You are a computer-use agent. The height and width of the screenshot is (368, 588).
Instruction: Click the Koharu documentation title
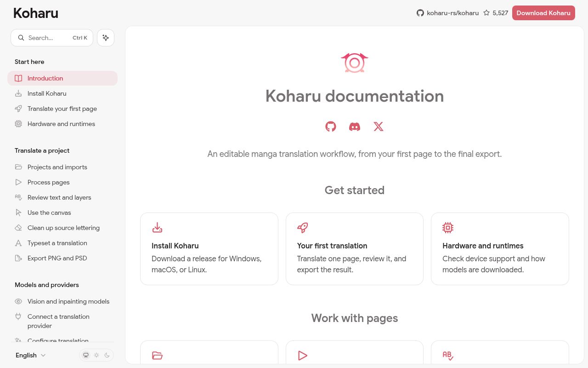[x=355, y=96]
